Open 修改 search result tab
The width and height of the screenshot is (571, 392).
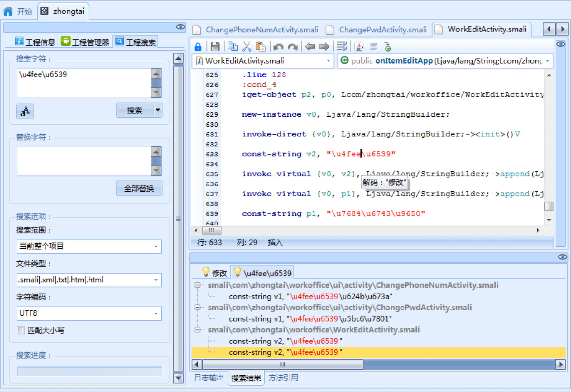pos(215,273)
